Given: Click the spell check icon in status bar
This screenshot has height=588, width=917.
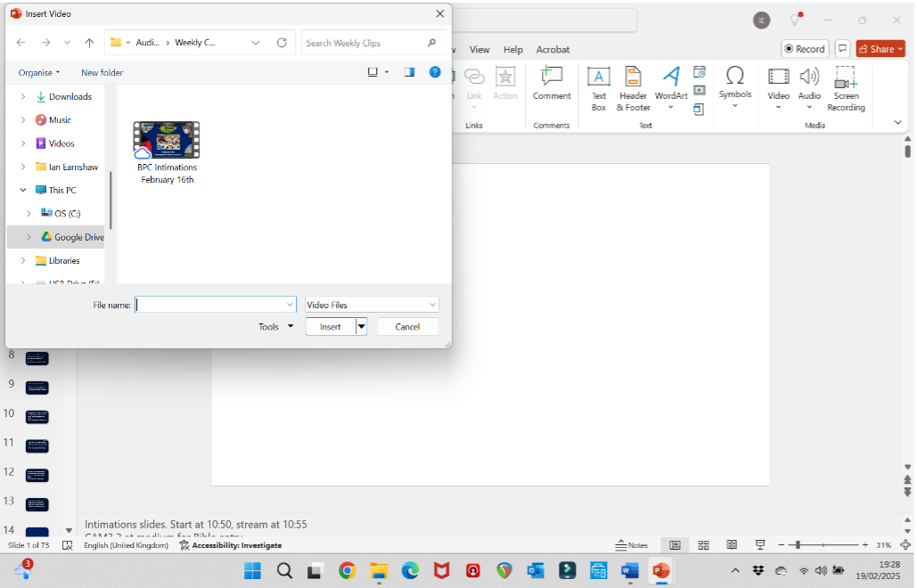Looking at the screenshot, I should click(x=67, y=544).
